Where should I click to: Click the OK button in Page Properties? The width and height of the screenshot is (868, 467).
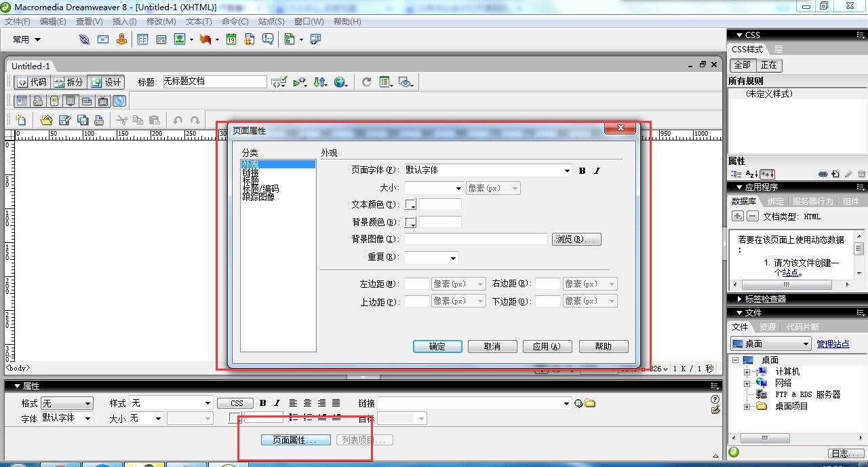pyautogui.click(x=437, y=346)
